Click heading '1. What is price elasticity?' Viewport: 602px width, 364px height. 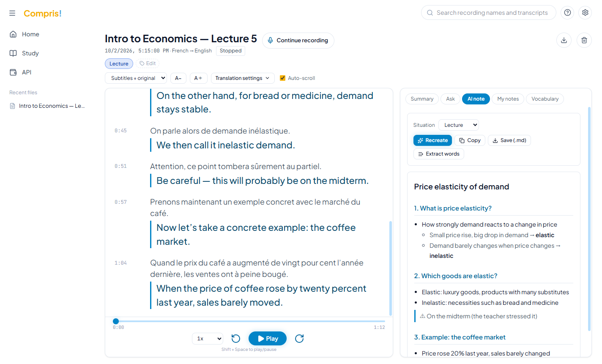tap(453, 208)
